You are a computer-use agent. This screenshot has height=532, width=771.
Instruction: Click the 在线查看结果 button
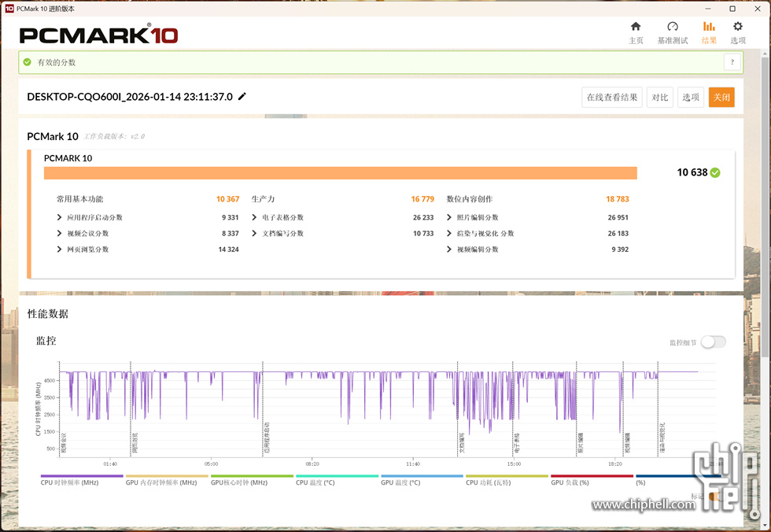pos(612,98)
